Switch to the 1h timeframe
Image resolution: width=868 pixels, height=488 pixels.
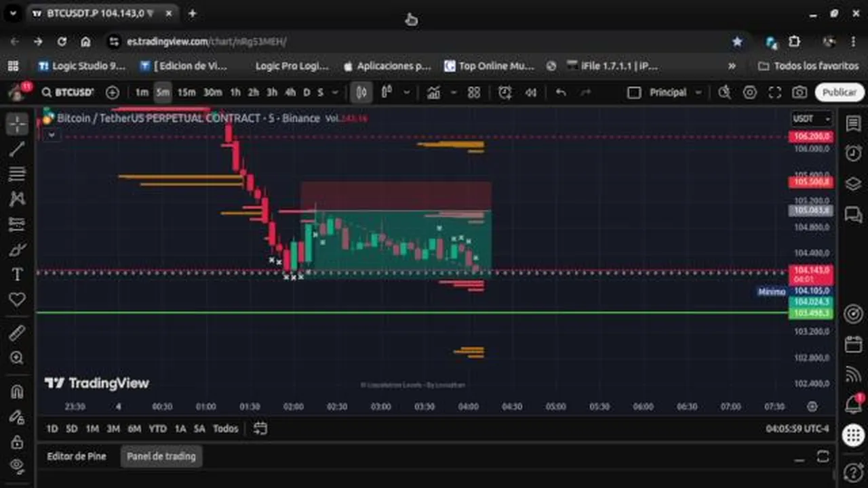coord(235,92)
